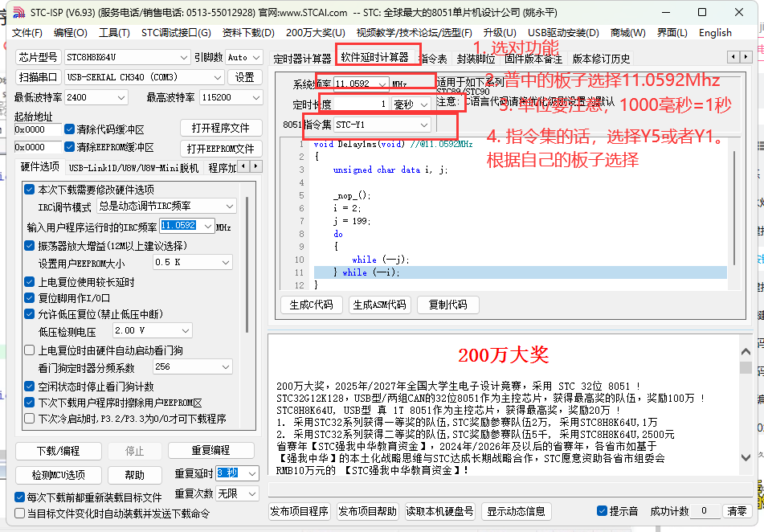Click the hardware options vertical scrollbar
The height and width of the screenshot is (532, 764).
tap(247, 264)
